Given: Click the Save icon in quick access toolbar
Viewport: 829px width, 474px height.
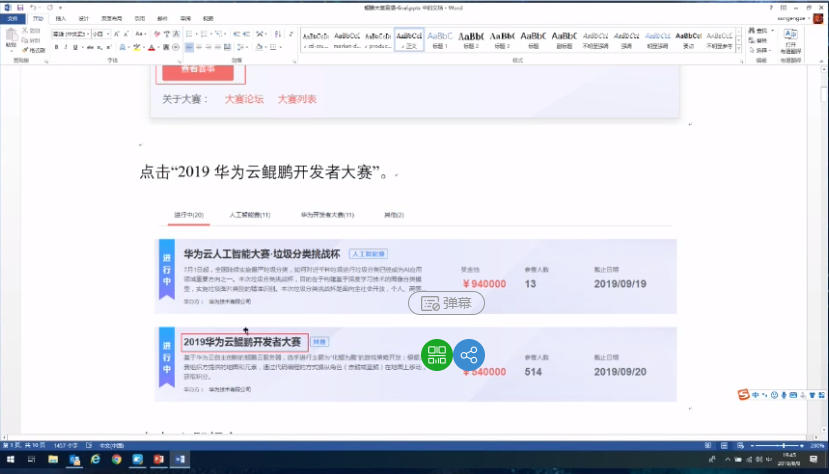Looking at the screenshot, I should pos(20,7).
